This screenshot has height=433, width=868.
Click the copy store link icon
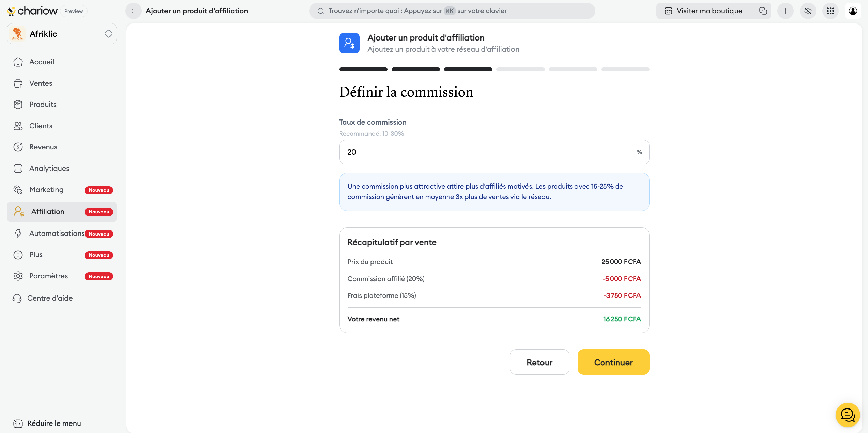(763, 11)
